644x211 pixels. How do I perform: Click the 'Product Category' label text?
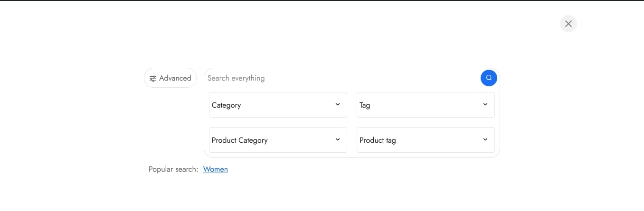(x=240, y=140)
